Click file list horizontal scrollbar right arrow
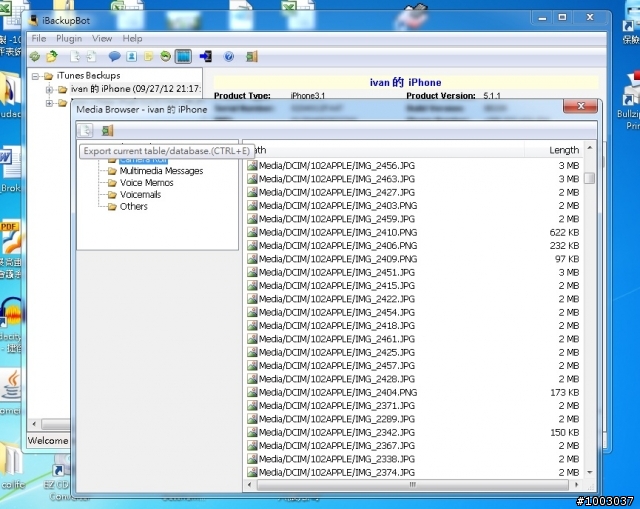The image size is (640, 509). point(576,485)
